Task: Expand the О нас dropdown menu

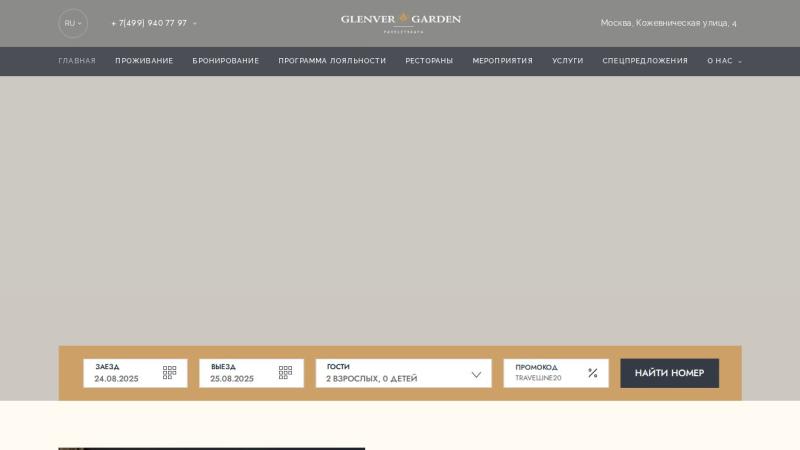Action: point(724,61)
